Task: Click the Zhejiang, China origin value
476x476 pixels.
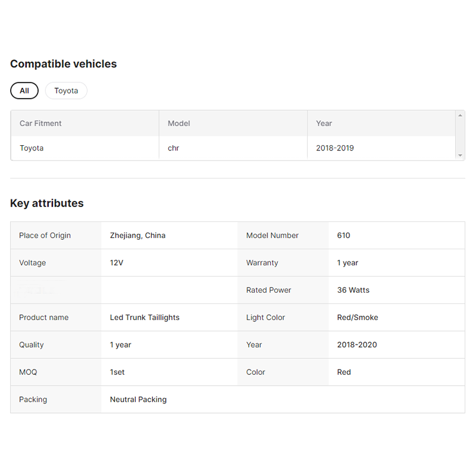Action: pos(137,235)
